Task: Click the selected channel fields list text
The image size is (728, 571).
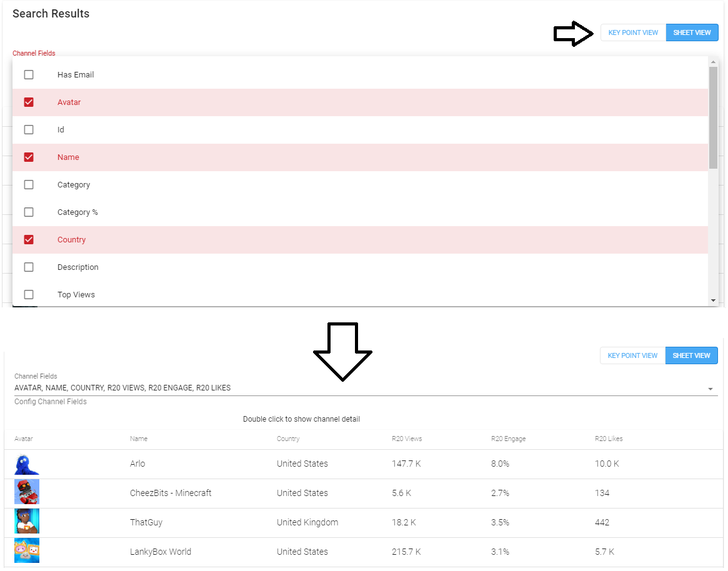Action: [122, 388]
